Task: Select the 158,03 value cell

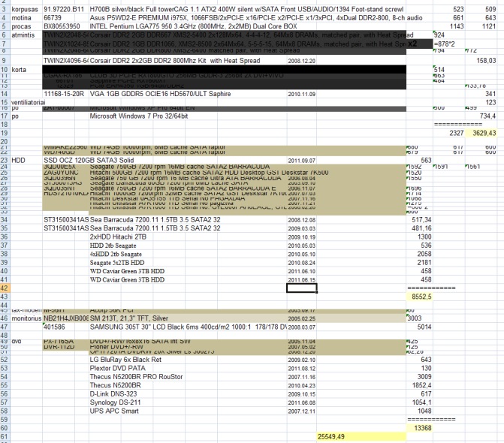Action: 481,61
